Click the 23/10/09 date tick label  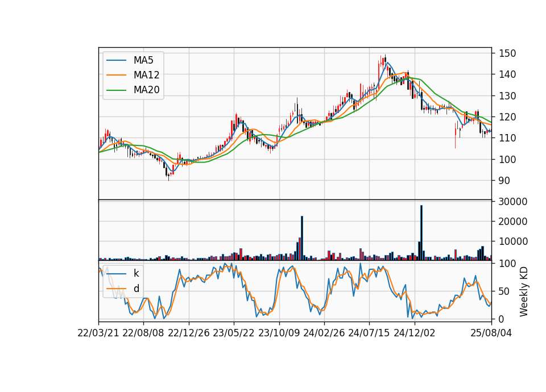pos(279,333)
